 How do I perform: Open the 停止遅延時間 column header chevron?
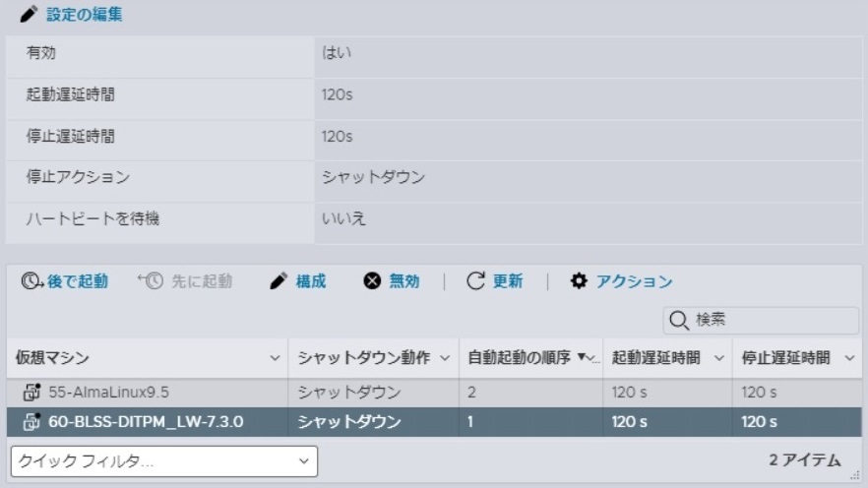[x=848, y=358]
